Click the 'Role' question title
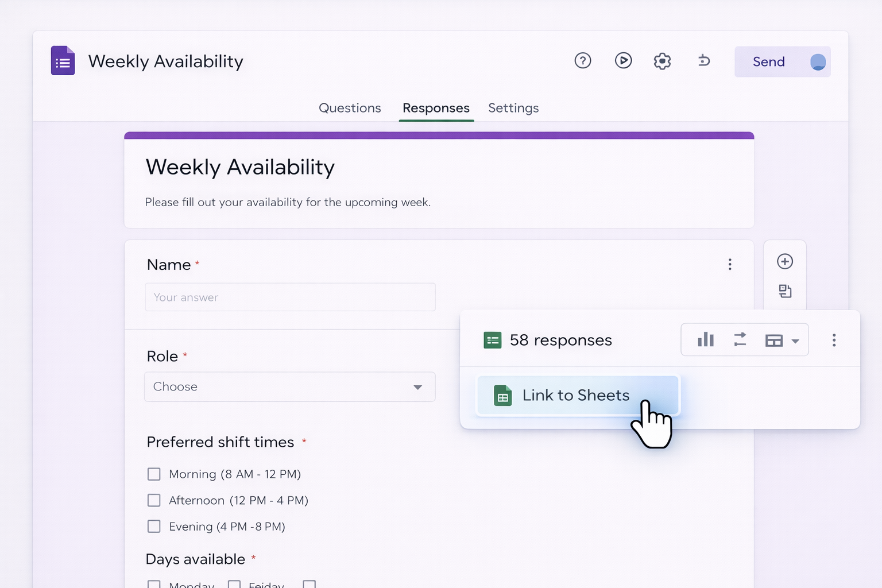 pos(163,356)
